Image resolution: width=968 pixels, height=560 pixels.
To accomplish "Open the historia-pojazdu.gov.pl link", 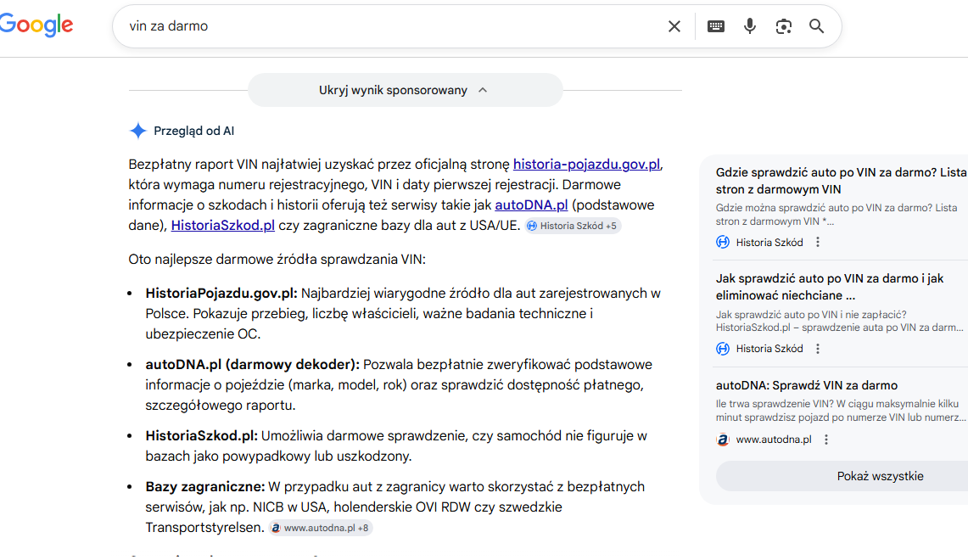I will pyautogui.click(x=587, y=164).
